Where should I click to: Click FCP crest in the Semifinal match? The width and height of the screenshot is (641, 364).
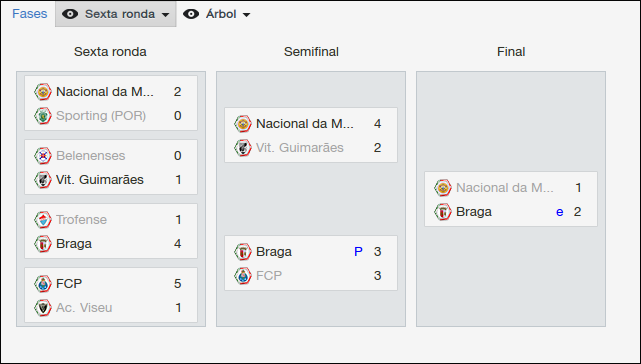click(x=242, y=276)
